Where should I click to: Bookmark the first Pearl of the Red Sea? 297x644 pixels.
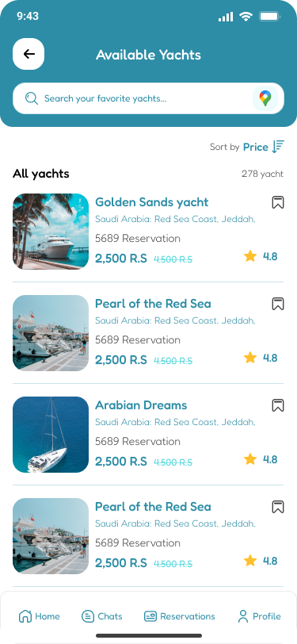click(278, 304)
